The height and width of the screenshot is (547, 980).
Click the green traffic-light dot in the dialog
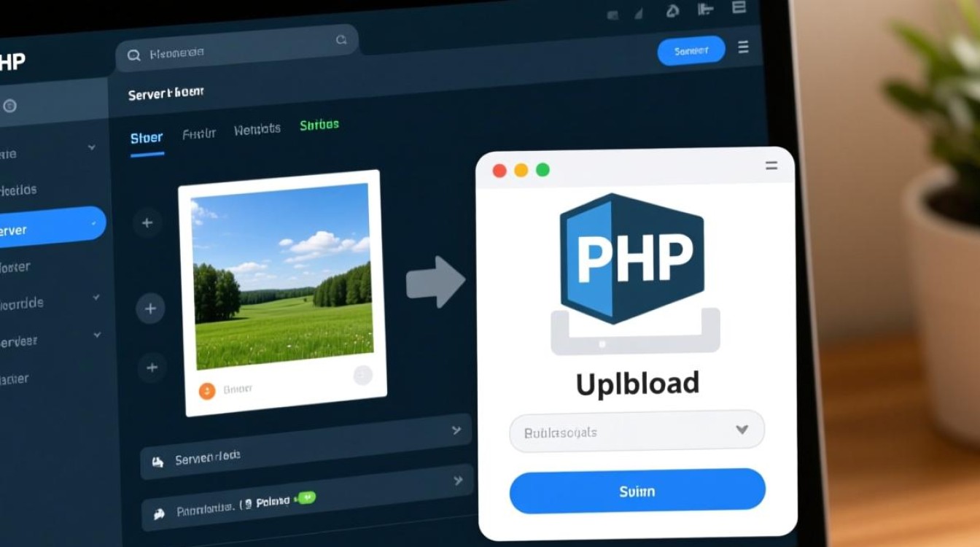542,169
